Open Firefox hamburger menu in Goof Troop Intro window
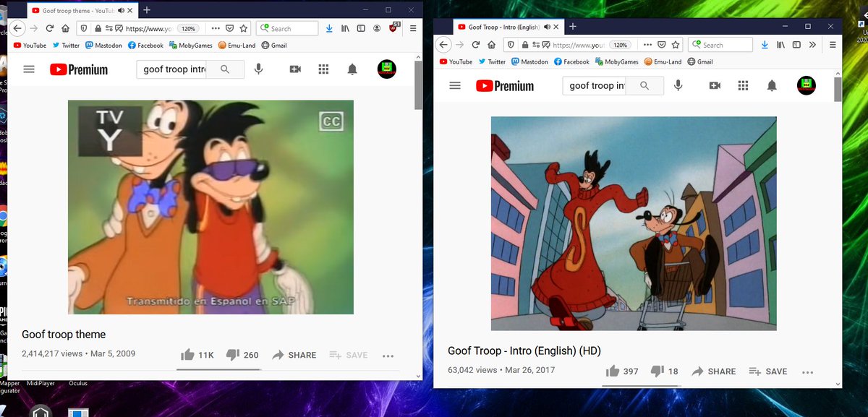Viewport: 868px width, 417px height. point(833,45)
